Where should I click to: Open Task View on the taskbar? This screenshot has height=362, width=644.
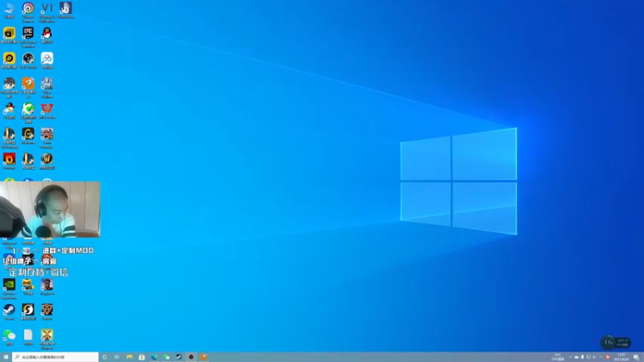pyautogui.click(x=117, y=357)
